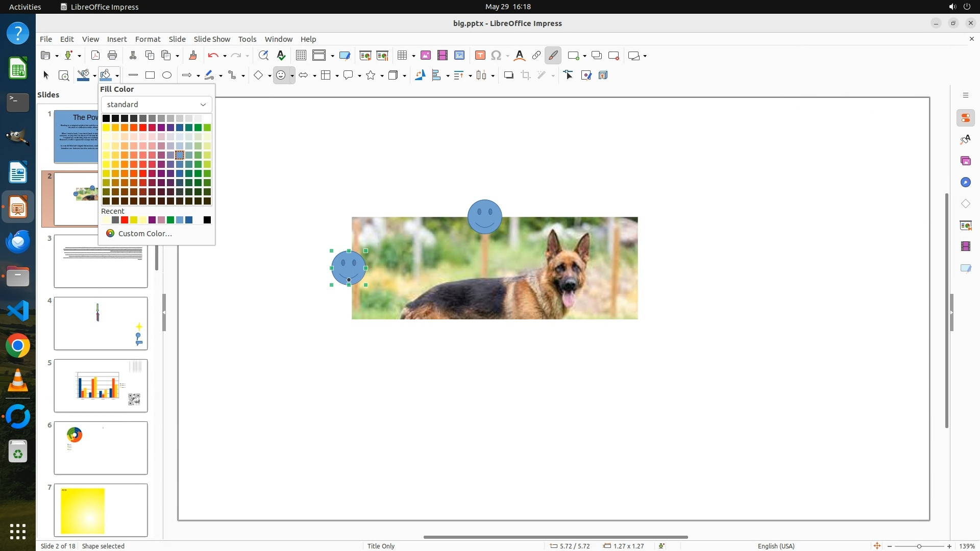Insert an ellipse shape tool
The image size is (980, 551).
click(167, 76)
